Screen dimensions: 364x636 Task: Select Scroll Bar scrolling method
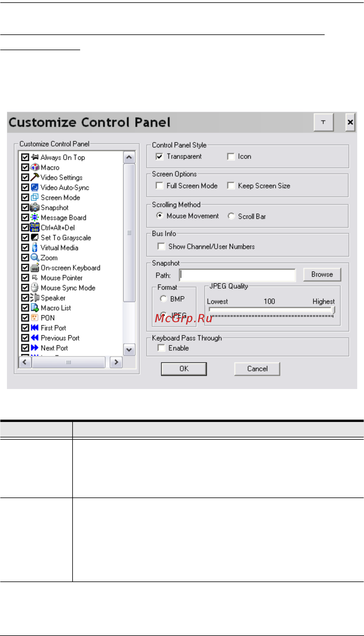[231, 216]
